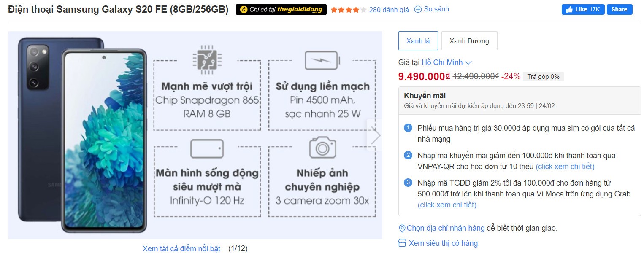Click the chevron beside Hồ Chí Minh

[x=468, y=63]
